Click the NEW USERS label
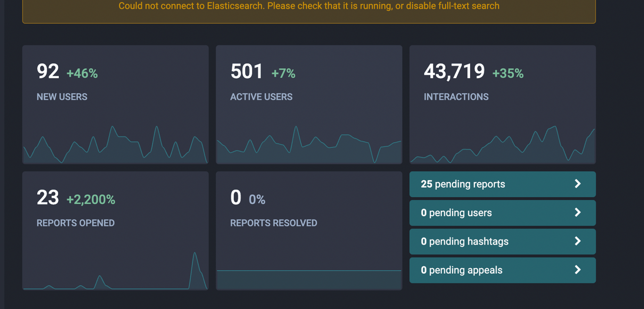644x309 pixels. (x=62, y=97)
